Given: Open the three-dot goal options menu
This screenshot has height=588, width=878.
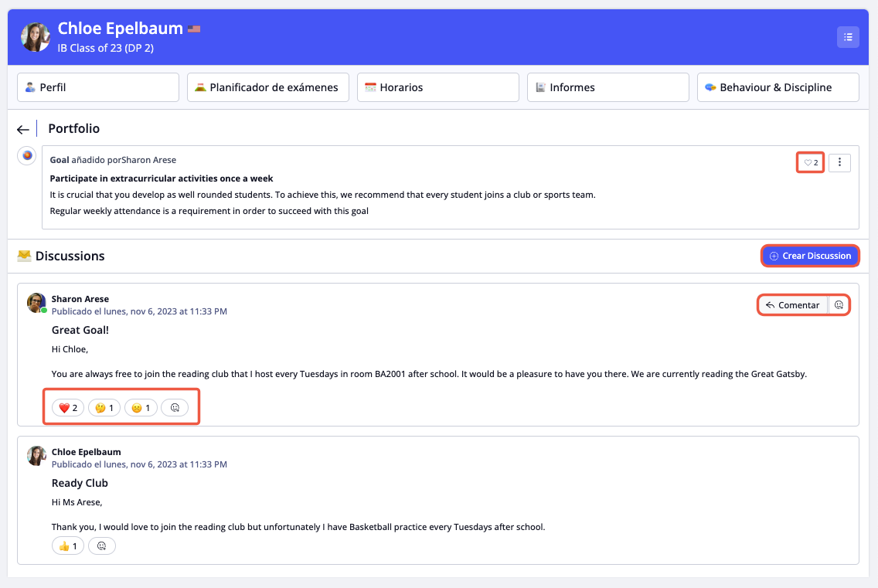Looking at the screenshot, I should pos(839,163).
